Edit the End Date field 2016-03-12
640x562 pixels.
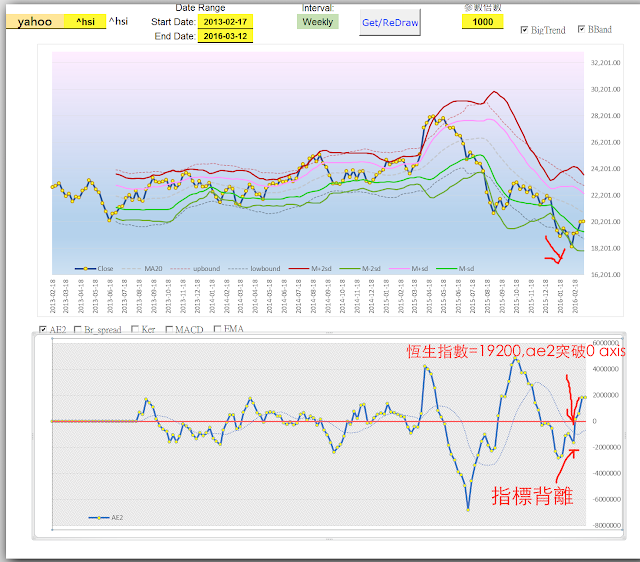tap(225, 36)
